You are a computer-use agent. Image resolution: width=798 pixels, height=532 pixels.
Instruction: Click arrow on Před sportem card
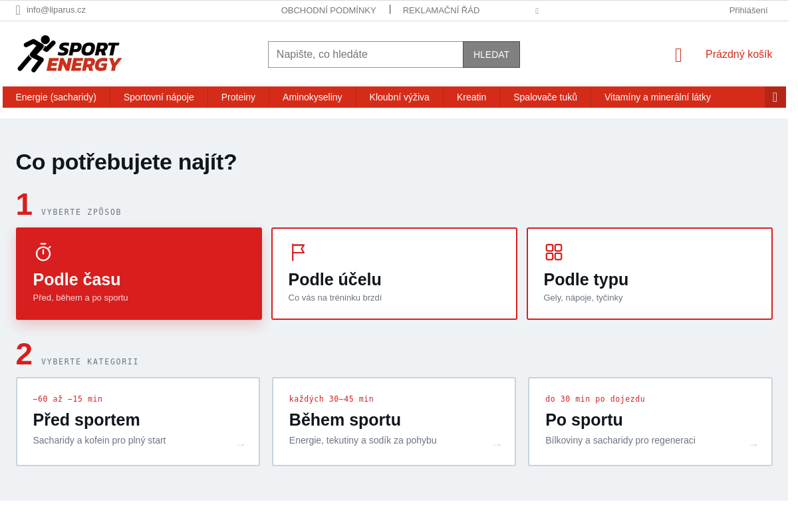click(x=241, y=445)
